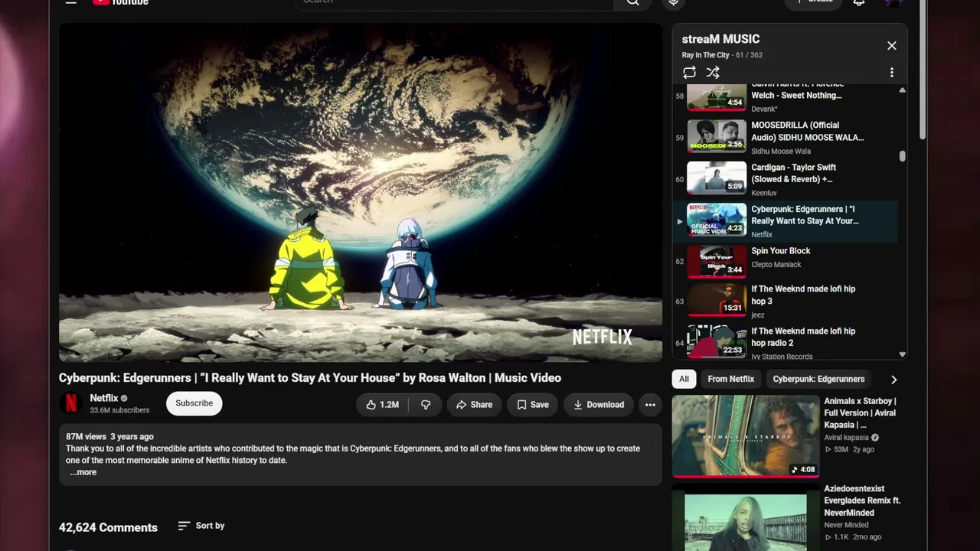Open Aziedoesntexist Everglades Remix thumbnail
The image size is (980, 551).
(x=746, y=517)
